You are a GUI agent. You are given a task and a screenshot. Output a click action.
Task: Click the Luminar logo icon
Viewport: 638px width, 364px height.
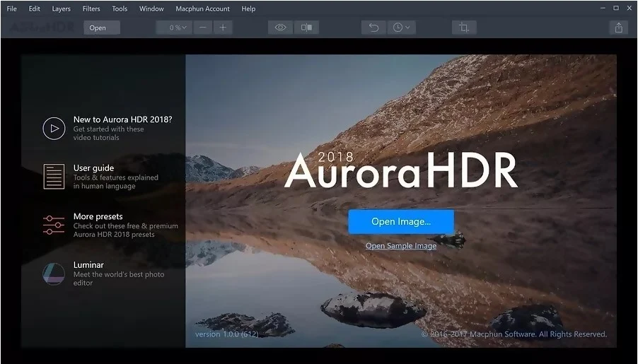[54, 274]
